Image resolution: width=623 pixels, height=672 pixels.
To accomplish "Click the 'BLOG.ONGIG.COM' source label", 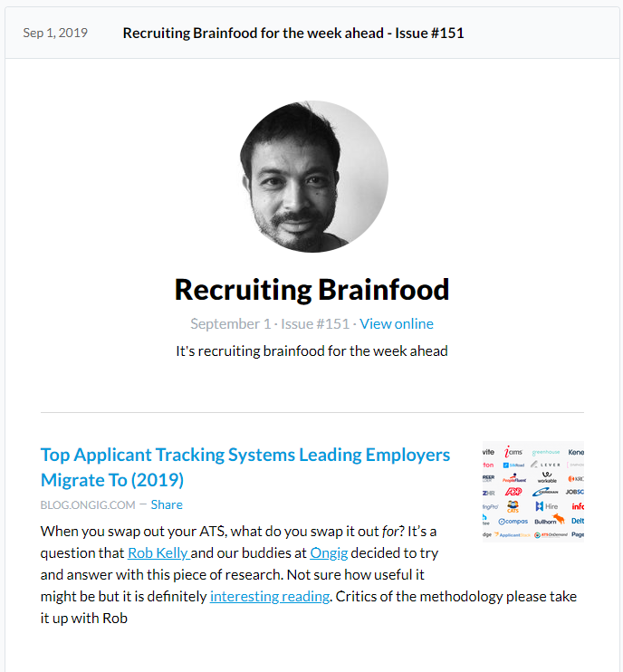I will (x=88, y=504).
